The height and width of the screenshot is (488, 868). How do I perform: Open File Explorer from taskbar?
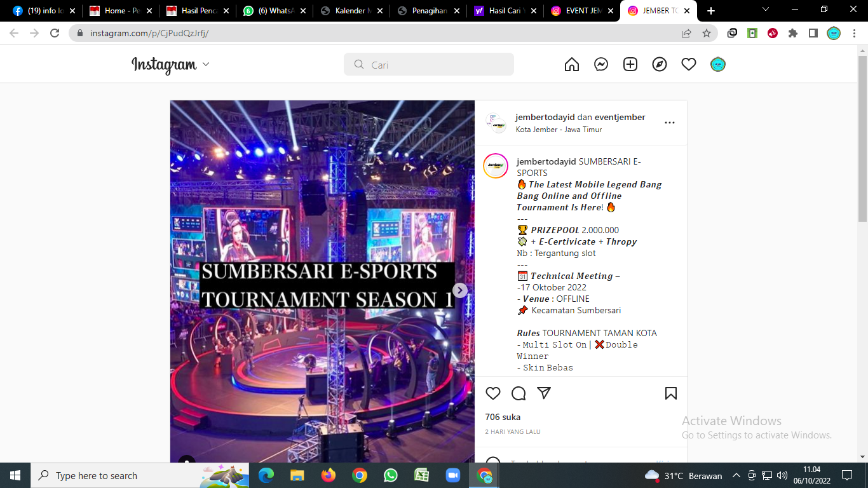click(x=297, y=475)
